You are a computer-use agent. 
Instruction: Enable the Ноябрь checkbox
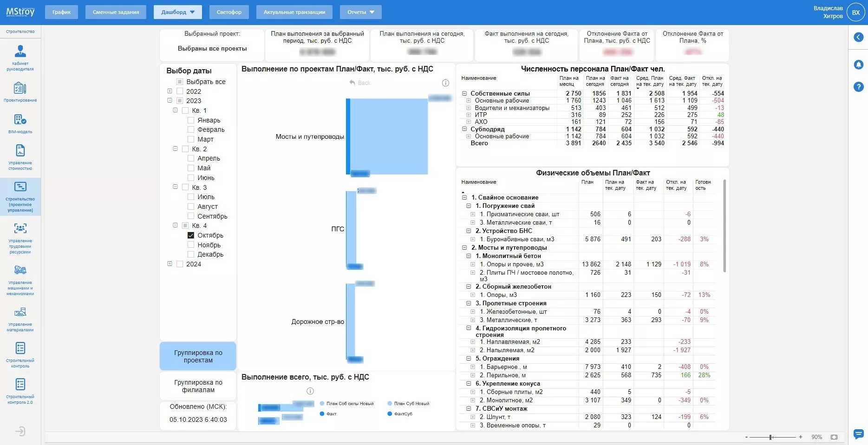click(x=191, y=245)
